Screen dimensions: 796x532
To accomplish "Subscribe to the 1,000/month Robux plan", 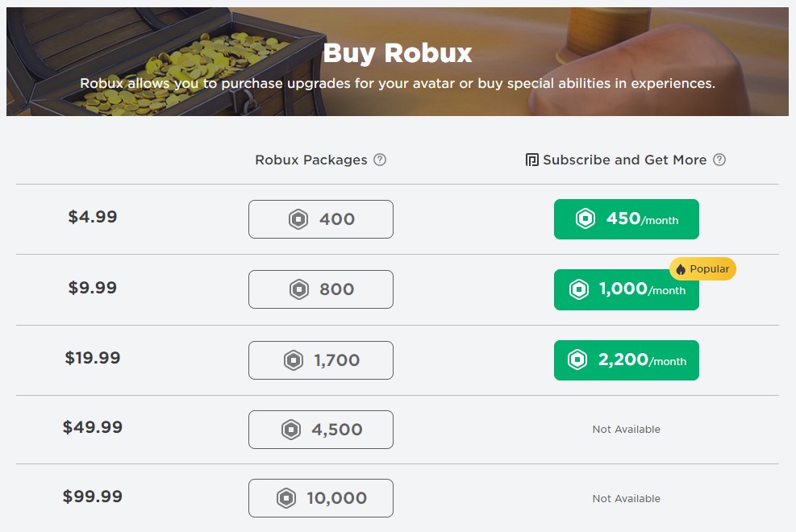I will coord(627,290).
